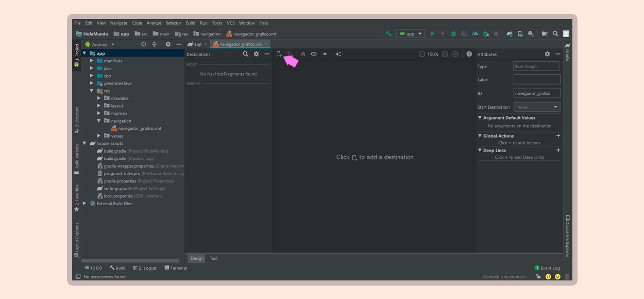Click the New Destination icon in the toolbar
This screenshot has height=299, width=644.
279,54
